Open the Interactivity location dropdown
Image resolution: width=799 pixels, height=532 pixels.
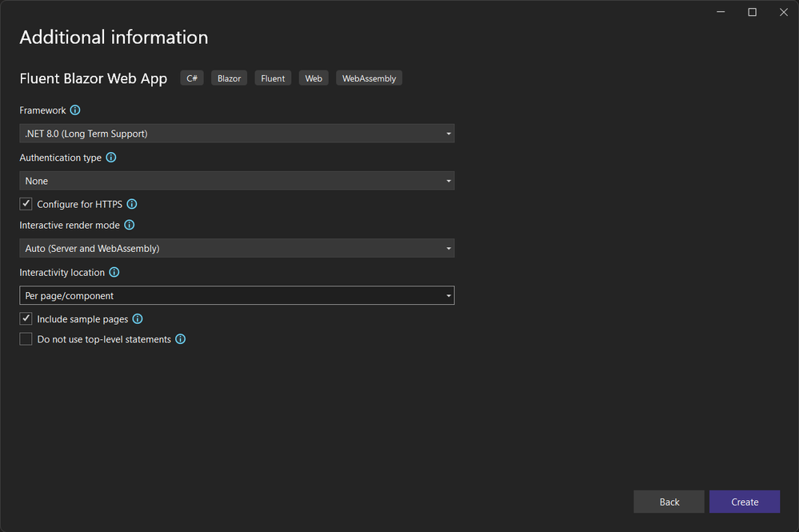pyautogui.click(x=237, y=295)
